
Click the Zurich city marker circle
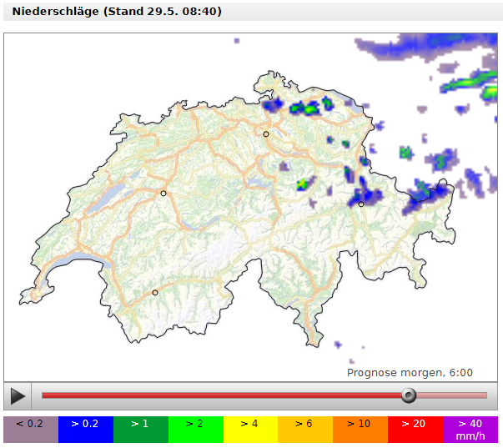pos(266,134)
